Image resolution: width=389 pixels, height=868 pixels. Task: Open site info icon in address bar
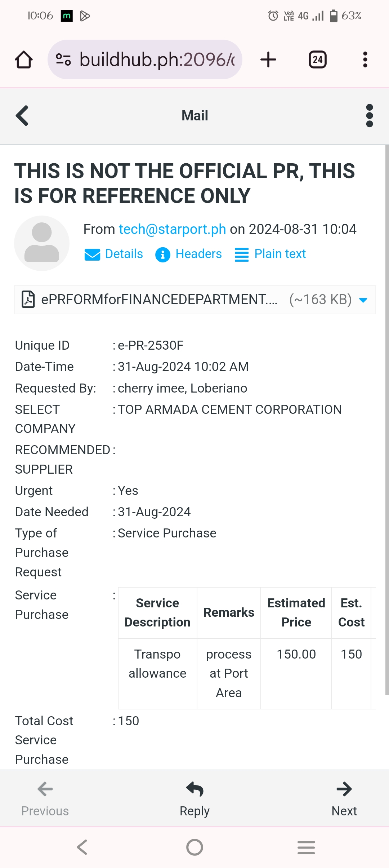pos(63,59)
